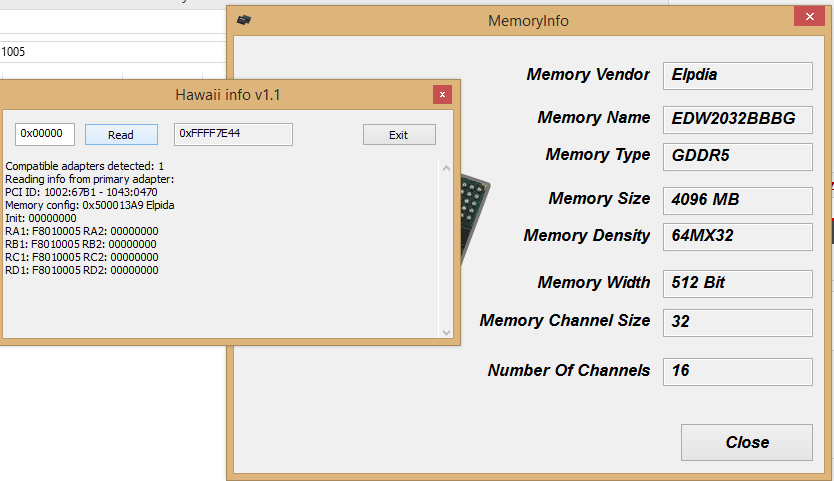Click the 'Memory config: 0x500013A9 Elpida' line

click(90, 205)
